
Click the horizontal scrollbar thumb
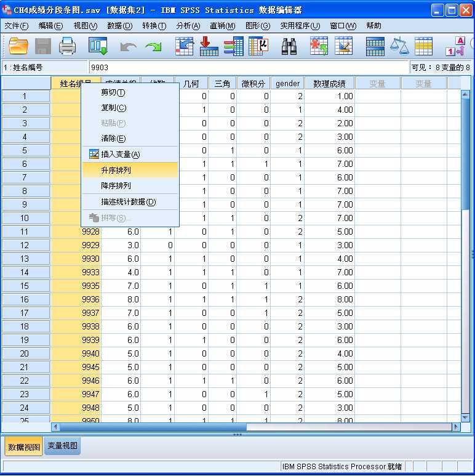coord(153,427)
